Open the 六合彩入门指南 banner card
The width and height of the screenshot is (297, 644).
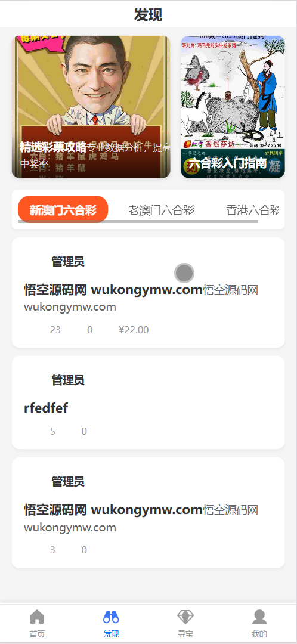[233, 107]
